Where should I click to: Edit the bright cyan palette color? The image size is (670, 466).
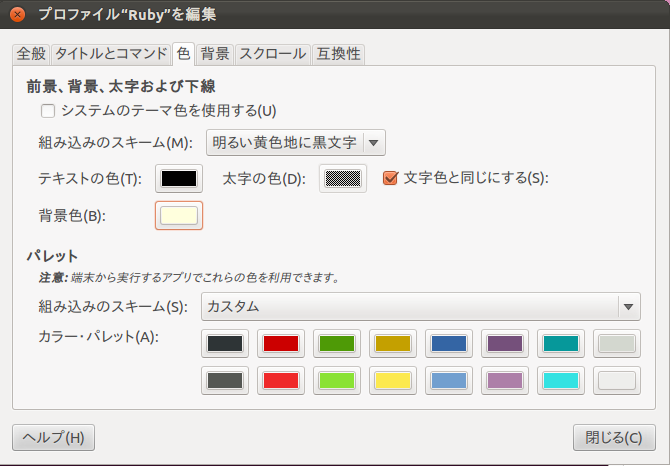tap(561, 381)
